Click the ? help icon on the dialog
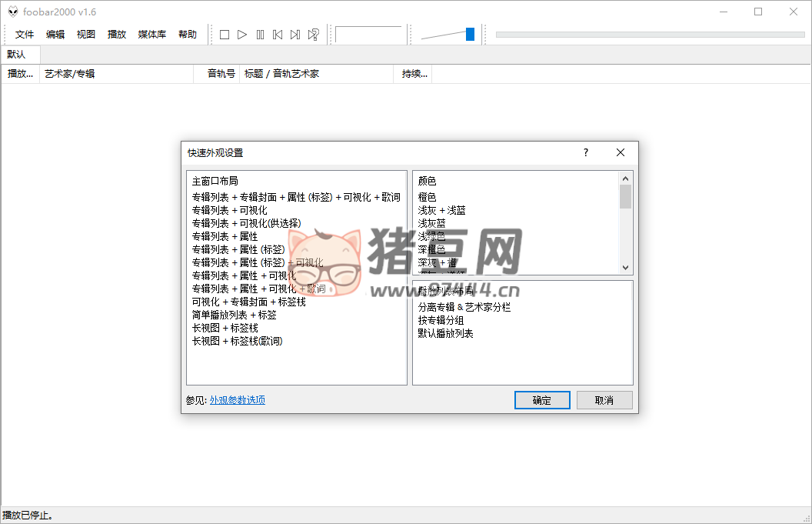Viewport: 812px width, 524px height. [x=585, y=152]
